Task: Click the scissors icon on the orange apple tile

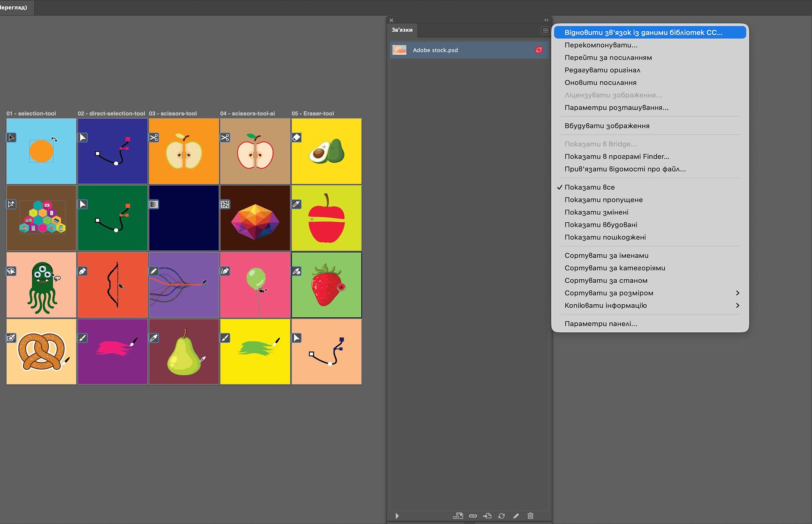Action: (154, 137)
